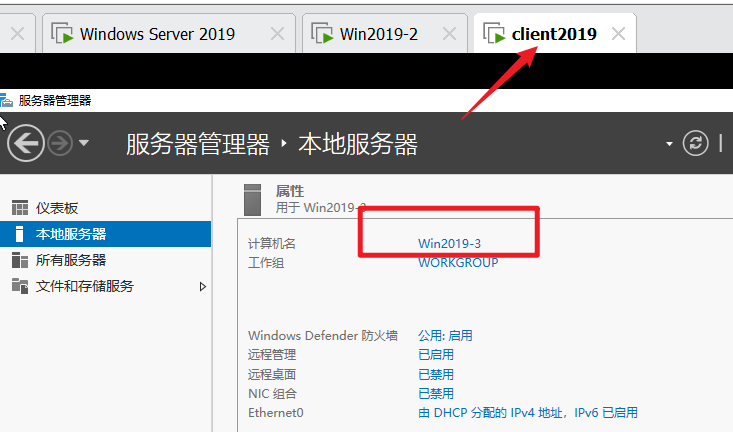Click the 所有服务器 sidebar icon

(20, 260)
